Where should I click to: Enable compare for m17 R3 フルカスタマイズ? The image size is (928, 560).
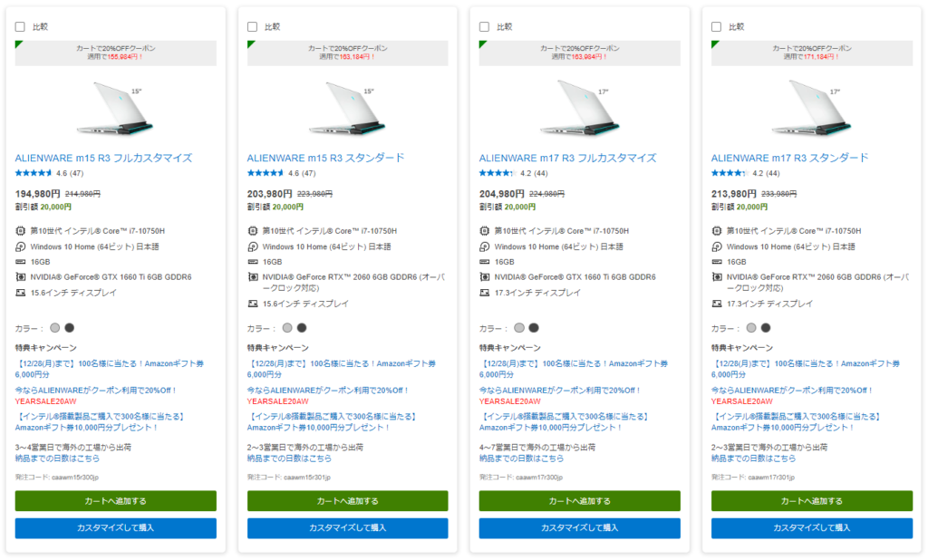484,26
